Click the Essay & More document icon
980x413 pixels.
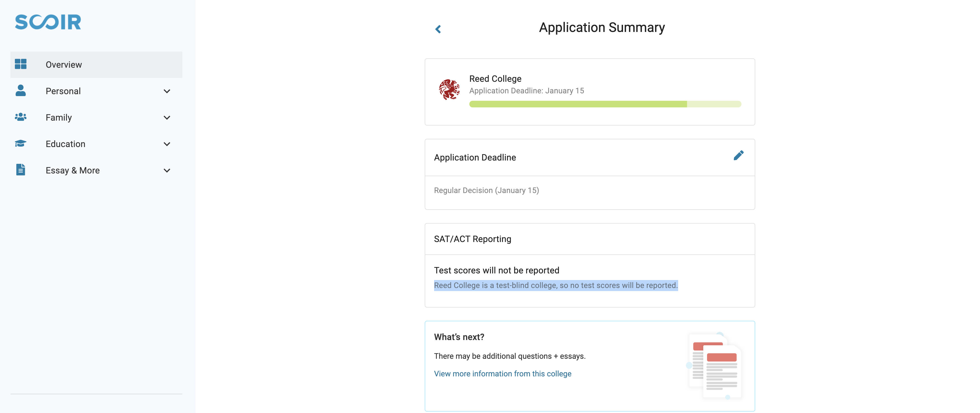[21, 170]
